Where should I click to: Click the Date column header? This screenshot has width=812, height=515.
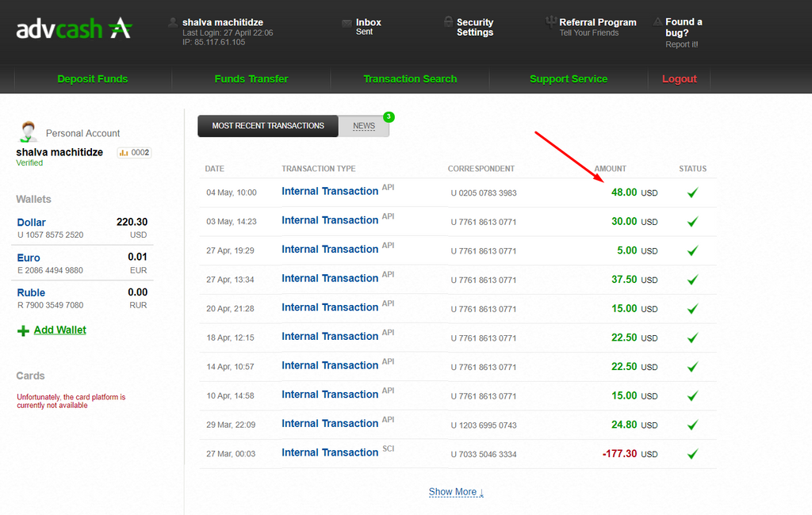point(214,169)
